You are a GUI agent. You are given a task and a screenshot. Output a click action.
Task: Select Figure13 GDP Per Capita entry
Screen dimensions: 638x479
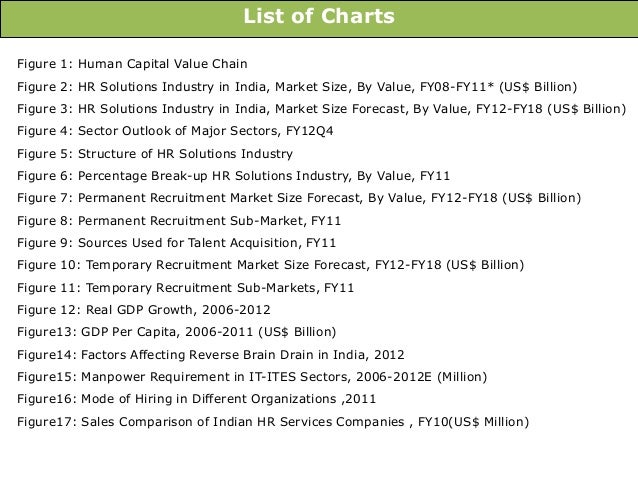pos(177,332)
